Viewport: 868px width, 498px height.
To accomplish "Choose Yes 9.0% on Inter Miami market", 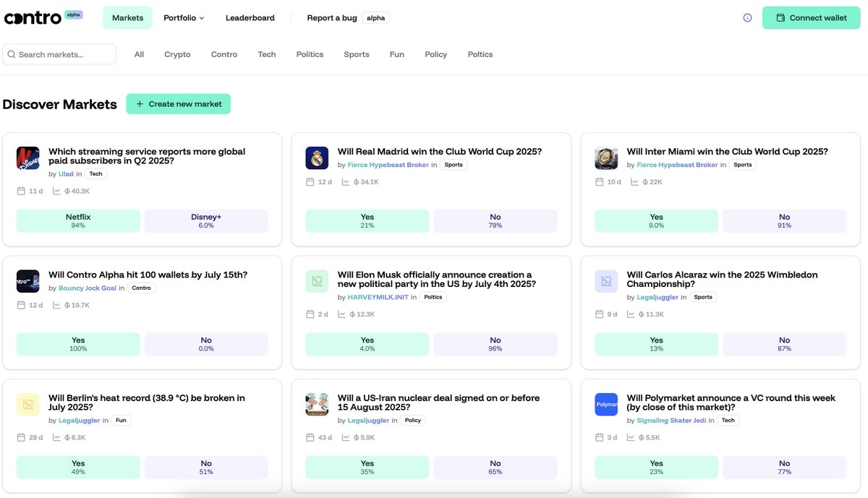I will 656,221.
